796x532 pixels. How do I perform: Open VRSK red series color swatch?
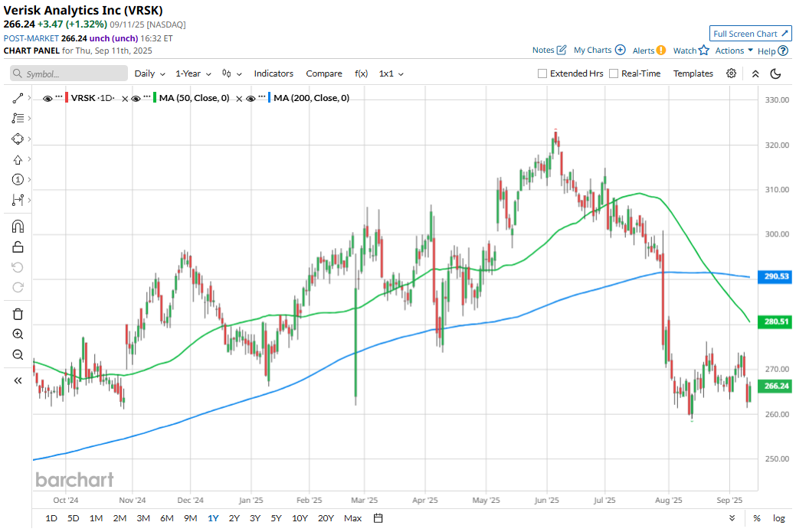67,98
